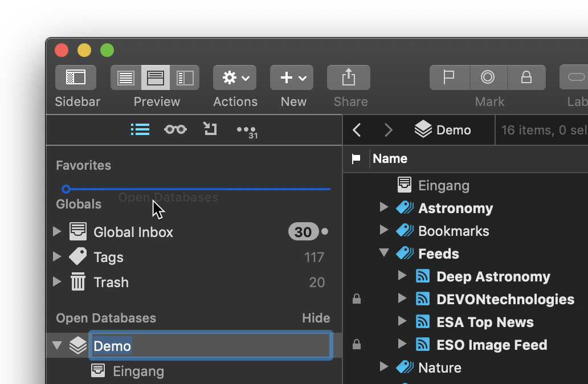Image resolution: width=588 pixels, height=384 pixels.
Task: Sort by the Name column header
Action: (390, 158)
